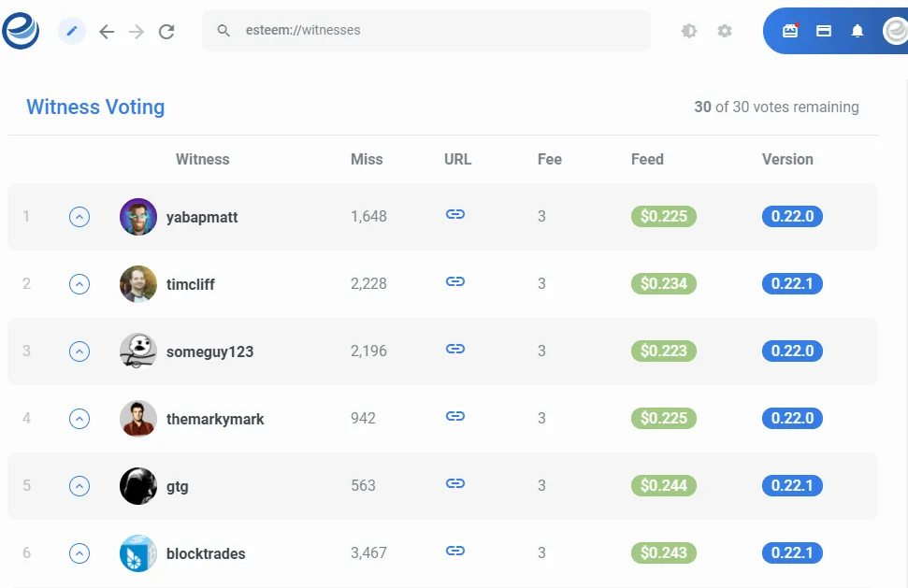Go forward with the right arrow
This screenshot has height=588, width=908.
coord(137,31)
